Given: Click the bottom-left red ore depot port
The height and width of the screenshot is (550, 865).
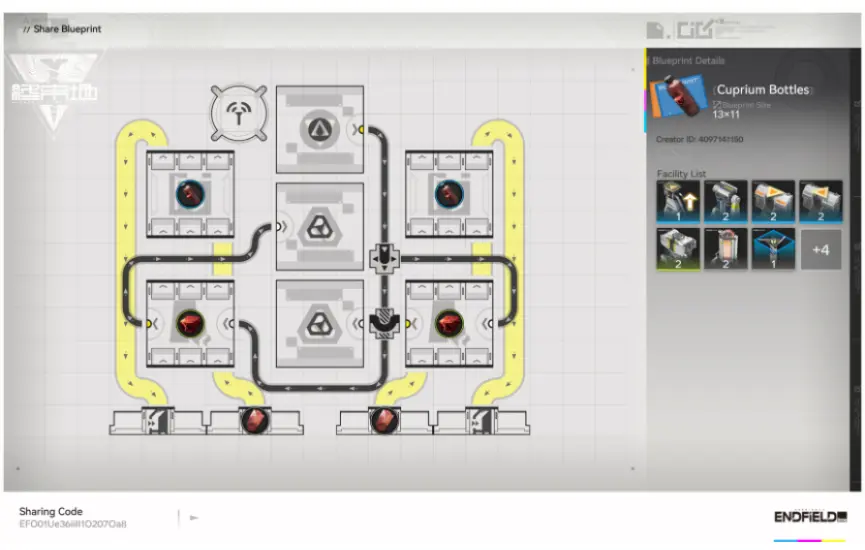Looking at the screenshot, I should (252, 422).
